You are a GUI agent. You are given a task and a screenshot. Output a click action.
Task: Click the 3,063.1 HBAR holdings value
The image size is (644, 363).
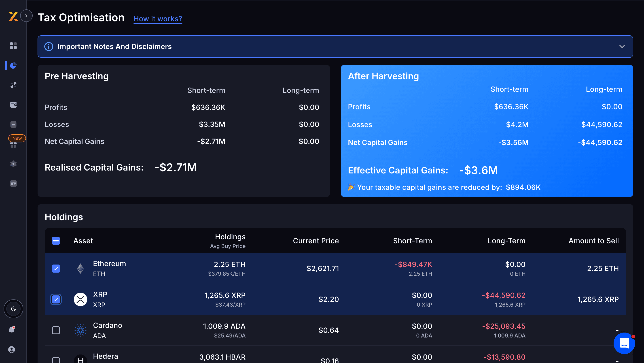click(222, 357)
